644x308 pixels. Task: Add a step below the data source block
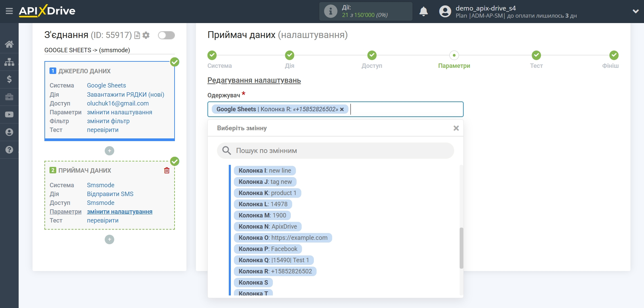coord(109,151)
